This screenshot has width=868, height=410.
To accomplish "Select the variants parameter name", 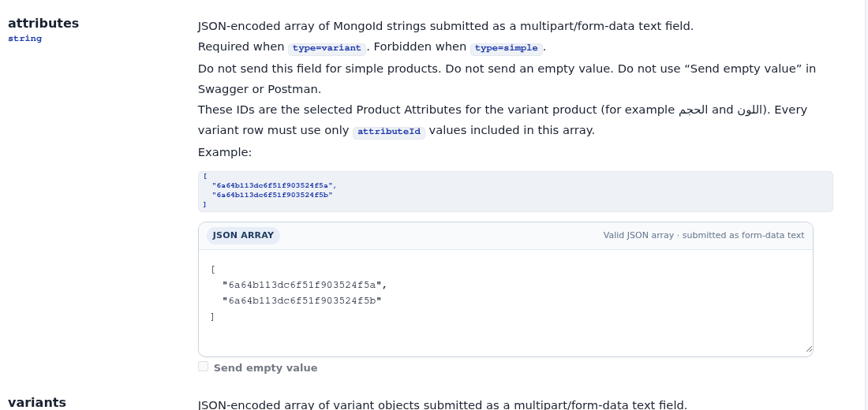I will tap(37, 402).
